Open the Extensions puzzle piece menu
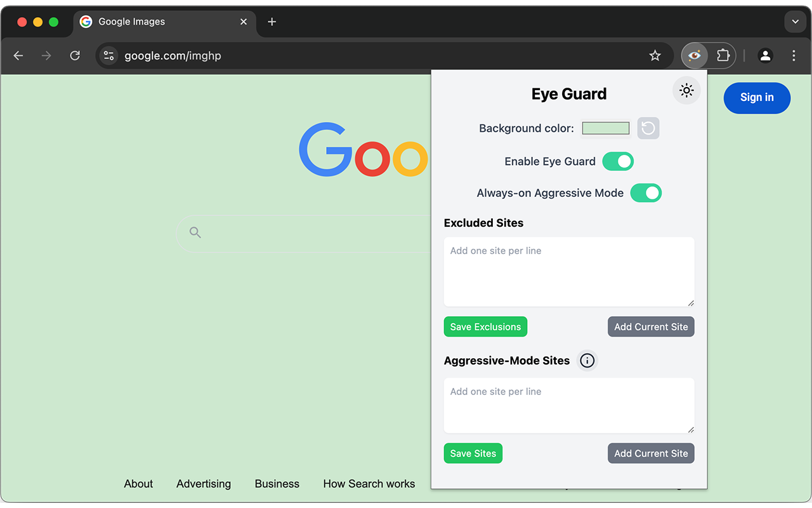 [723, 56]
